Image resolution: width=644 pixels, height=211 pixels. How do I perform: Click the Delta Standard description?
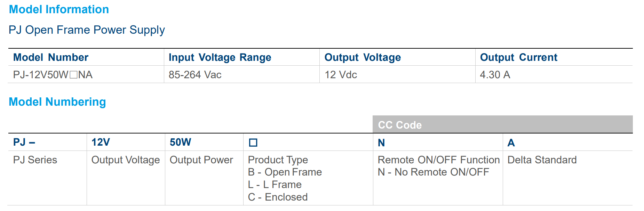(542, 160)
